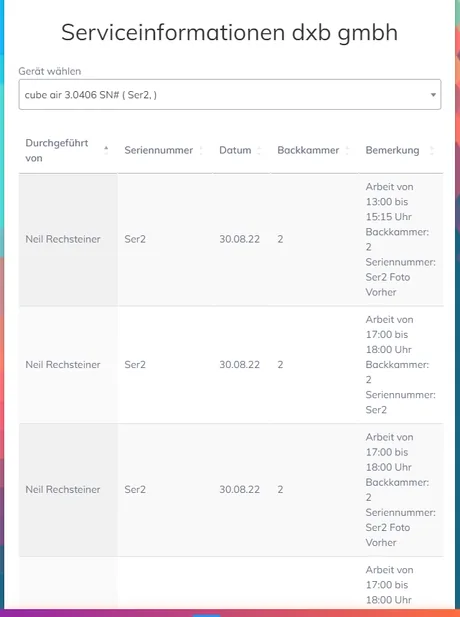
Task: Click the Bemerkung column header text
Action: (x=392, y=150)
